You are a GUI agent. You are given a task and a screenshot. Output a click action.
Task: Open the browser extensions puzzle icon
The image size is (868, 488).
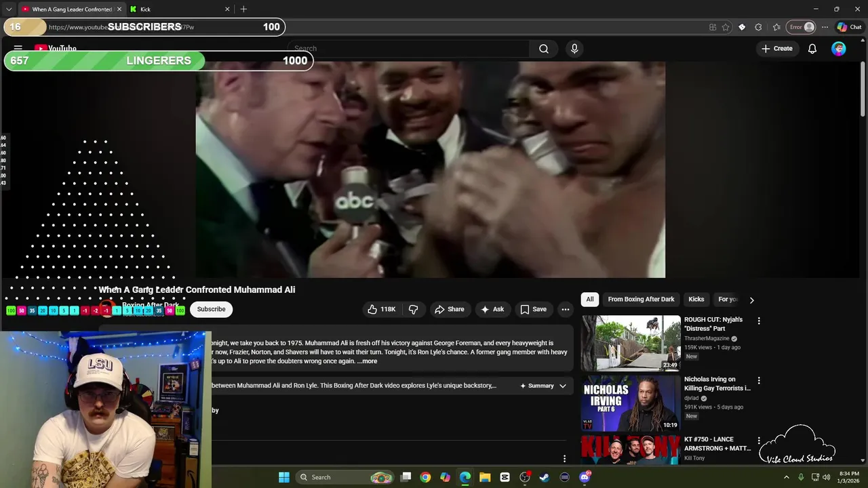tap(758, 27)
